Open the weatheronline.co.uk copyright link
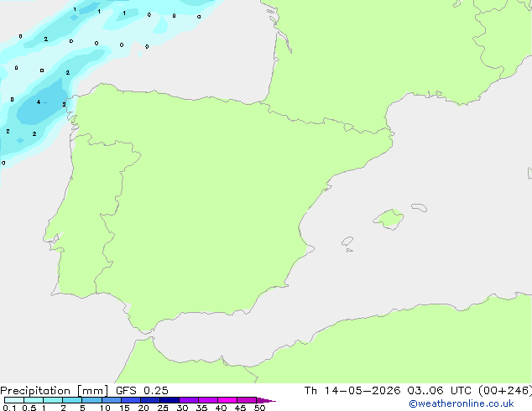The height and width of the screenshot is (411, 532). click(x=461, y=403)
